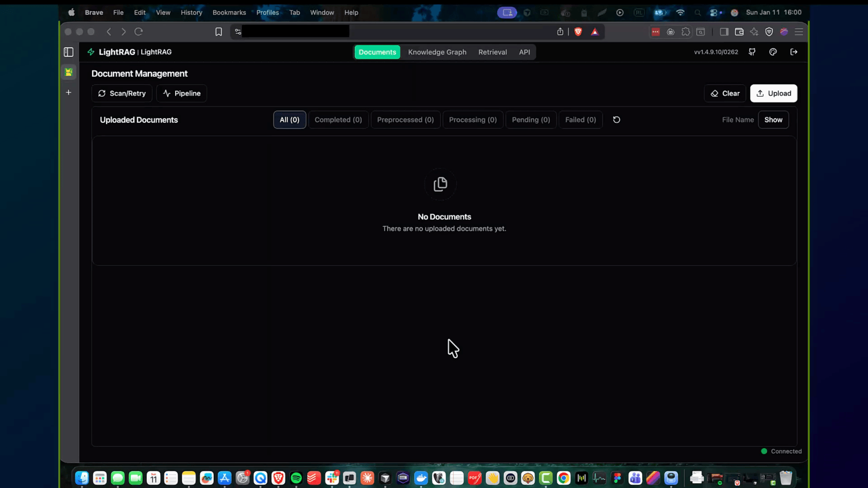Expand the Pipeline status panel
Screen dimensions: 868x488
point(182,94)
